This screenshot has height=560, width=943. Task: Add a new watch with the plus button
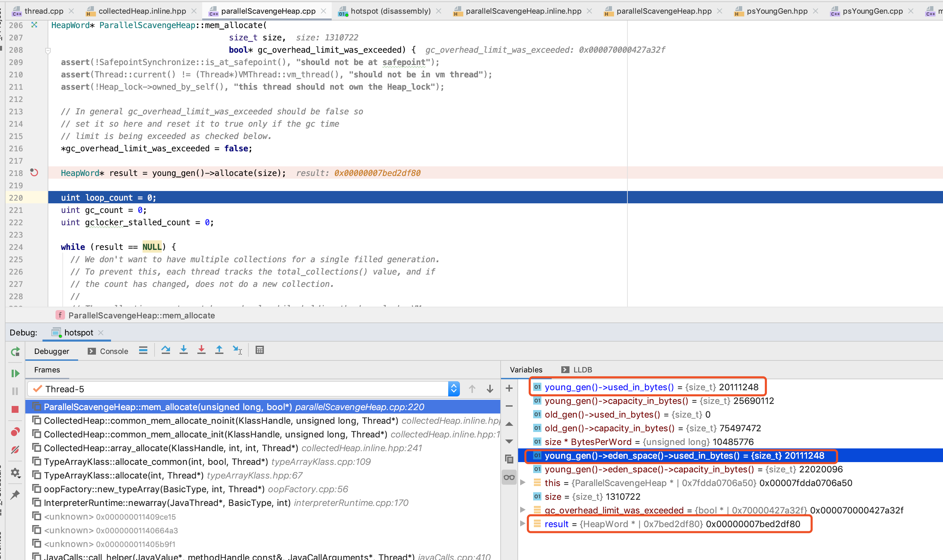[x=509, y=388]
